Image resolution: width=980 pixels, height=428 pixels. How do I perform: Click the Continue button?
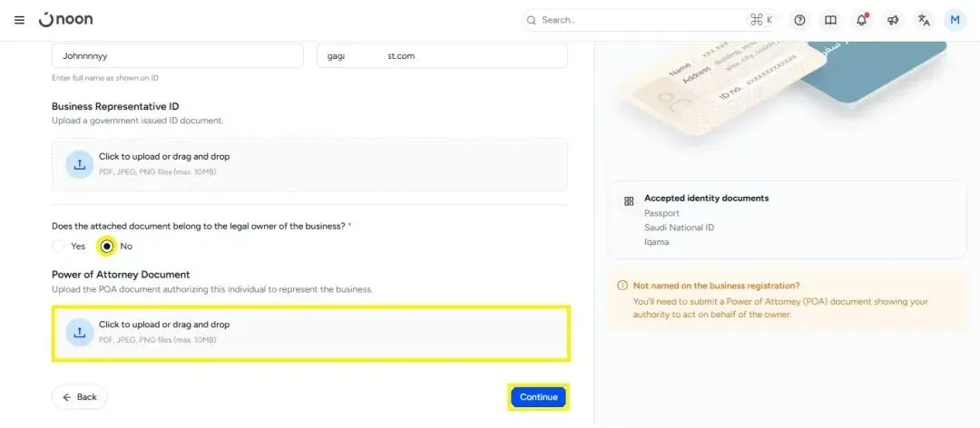pos(538,397)
